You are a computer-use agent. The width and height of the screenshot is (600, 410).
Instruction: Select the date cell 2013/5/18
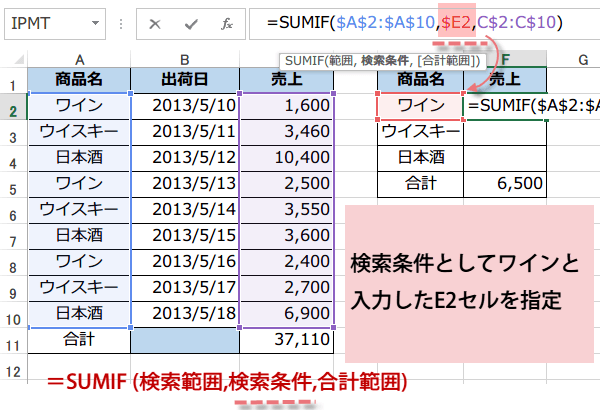click(185, 314)
